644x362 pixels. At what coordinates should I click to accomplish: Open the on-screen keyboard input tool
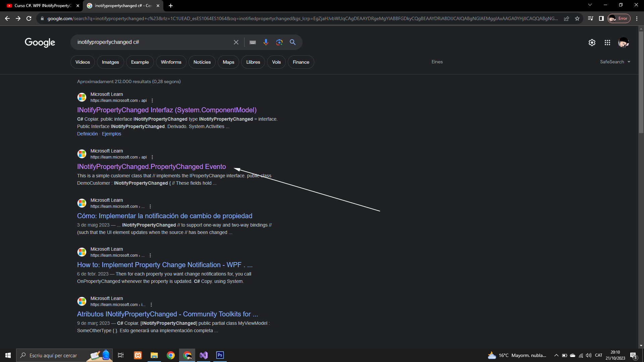click(x=253, y=42)
